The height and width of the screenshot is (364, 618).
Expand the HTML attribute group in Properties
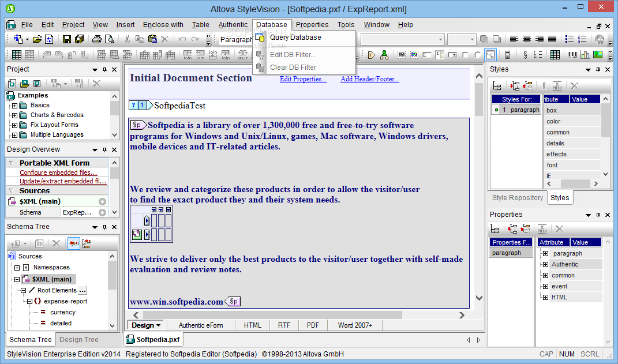point(545,298)
